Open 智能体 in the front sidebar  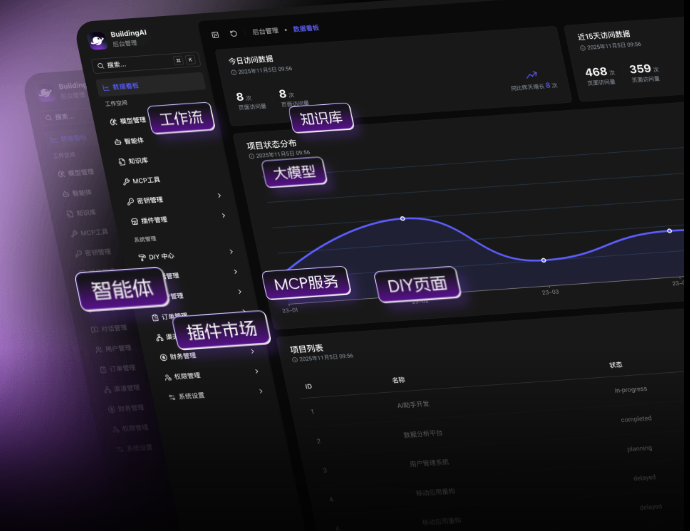click(134, 141)
